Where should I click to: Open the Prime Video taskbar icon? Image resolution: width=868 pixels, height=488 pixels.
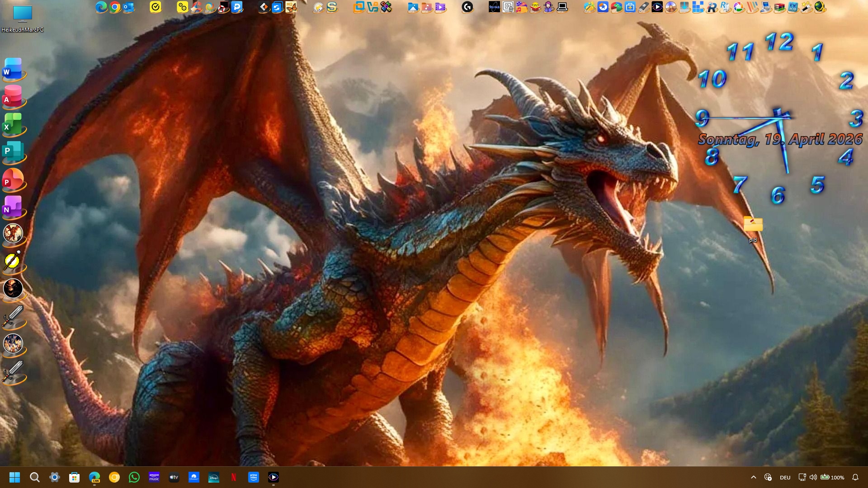(x=254, y=477)
